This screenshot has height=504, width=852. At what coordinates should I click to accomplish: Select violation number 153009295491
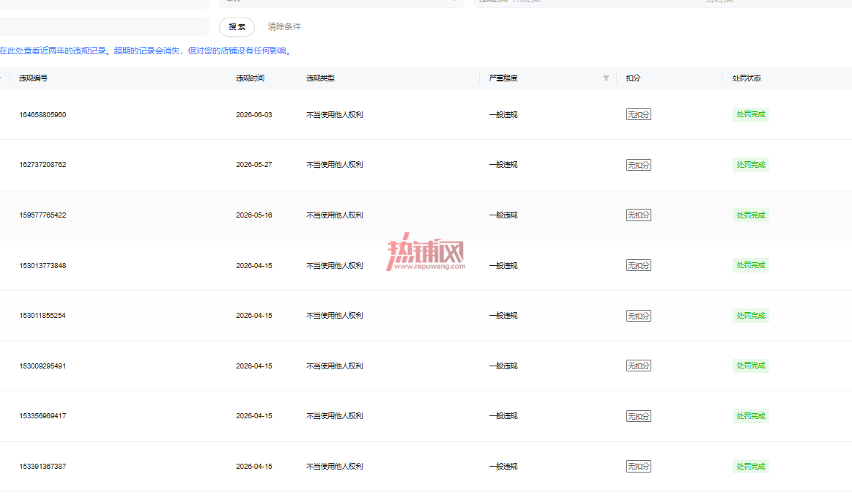click(x=43, y=366)
